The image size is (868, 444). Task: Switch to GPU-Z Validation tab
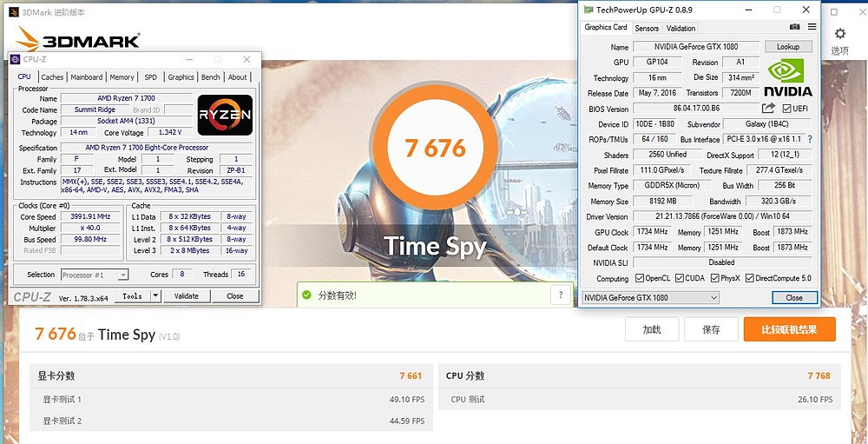[681, 29]
